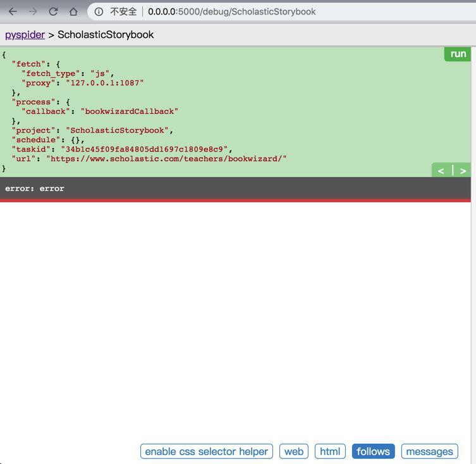Open the browser home page icon

pos(73,12)
